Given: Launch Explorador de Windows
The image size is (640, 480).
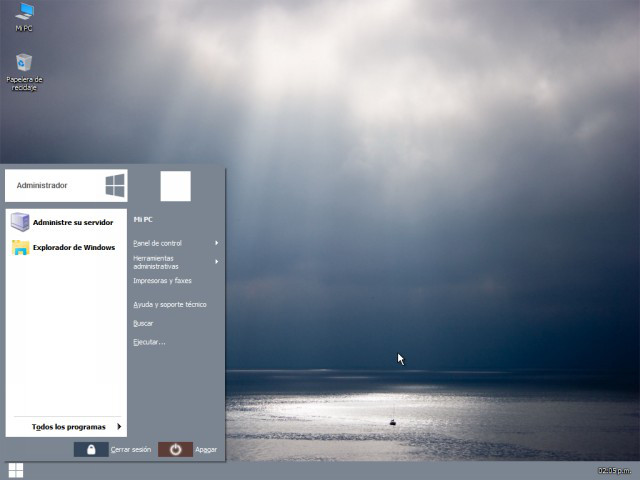Looking at the screenshot, I should point(66,247).
